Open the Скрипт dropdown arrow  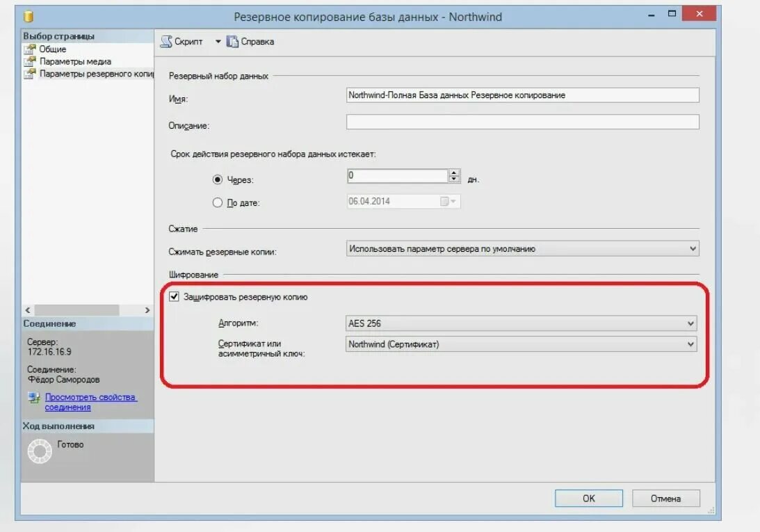coord(218,42)
